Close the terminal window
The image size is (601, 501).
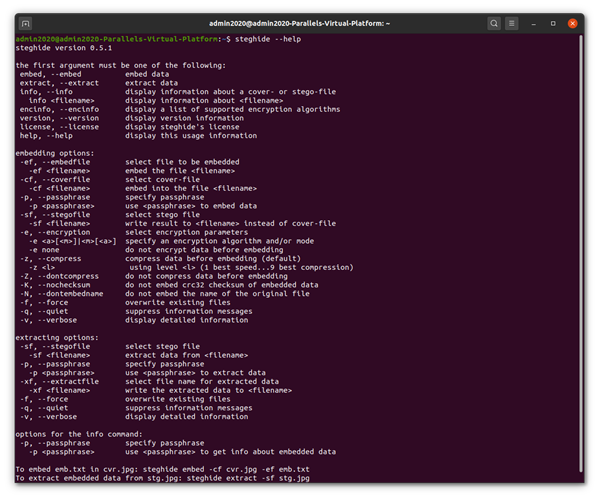572,23
